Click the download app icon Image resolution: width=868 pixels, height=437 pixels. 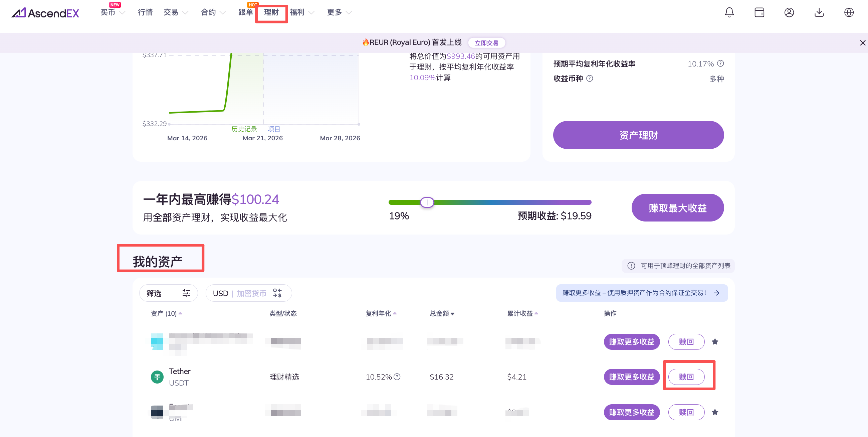coord(819,12)
